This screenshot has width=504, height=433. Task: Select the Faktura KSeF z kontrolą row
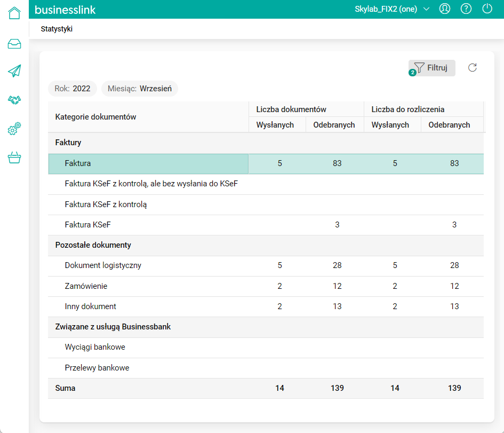coord(266,204)
